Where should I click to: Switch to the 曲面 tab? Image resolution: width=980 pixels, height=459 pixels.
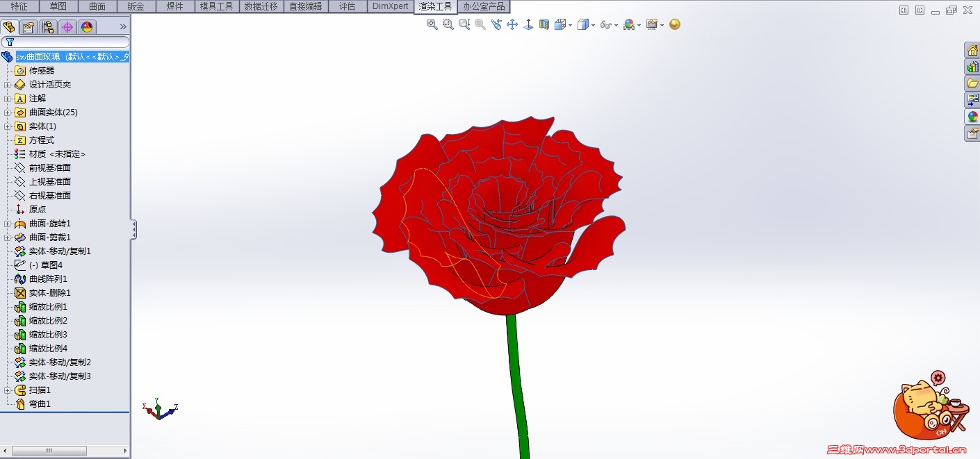point(97,6)
